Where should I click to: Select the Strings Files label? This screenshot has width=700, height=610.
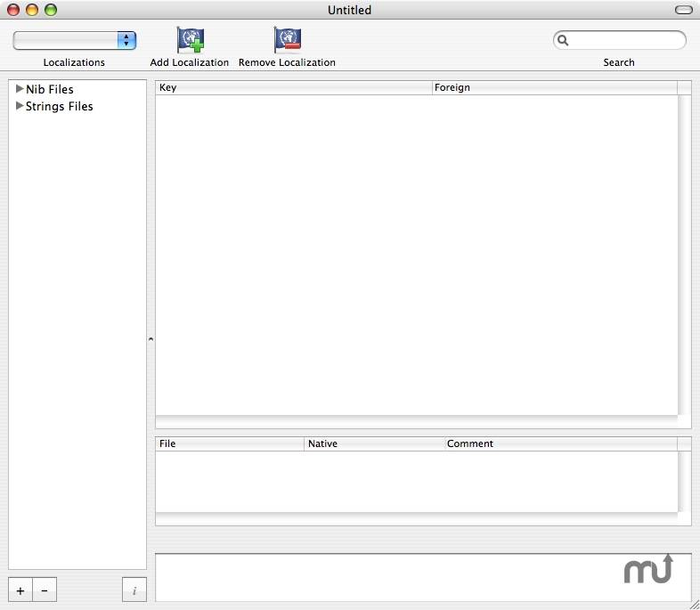tap(59, 106)
